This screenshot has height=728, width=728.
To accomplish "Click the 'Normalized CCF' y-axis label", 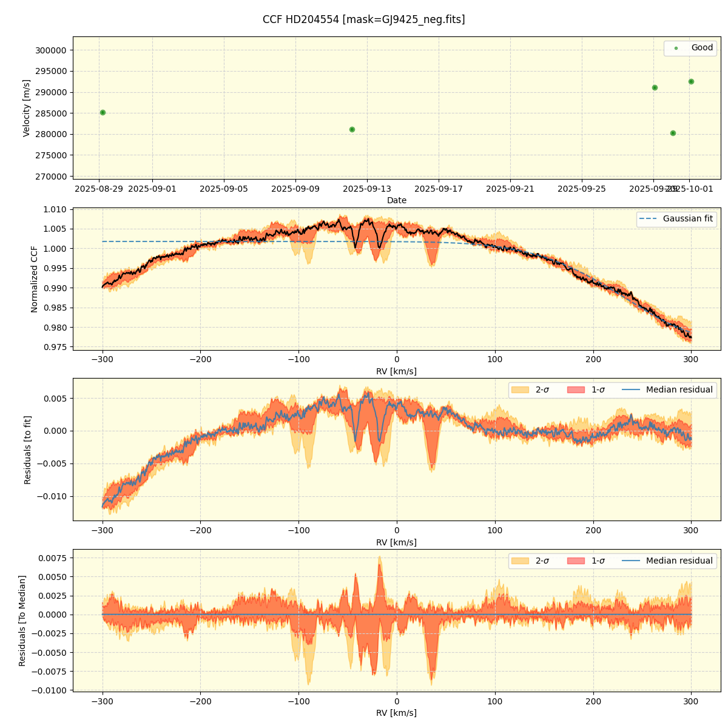I will pos(35,279).
